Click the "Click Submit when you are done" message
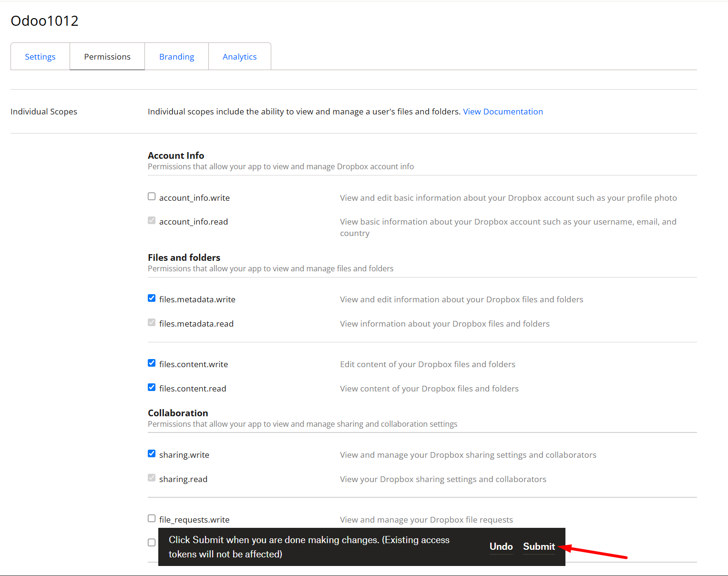This screenshot has width=728, height=576. pyautogui.click(x=309, y=547)
